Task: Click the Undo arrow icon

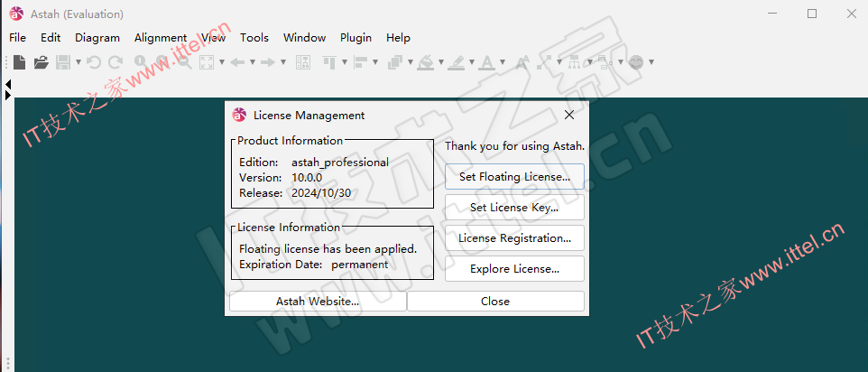Action: pyautogui.click(x=94, y=62)
